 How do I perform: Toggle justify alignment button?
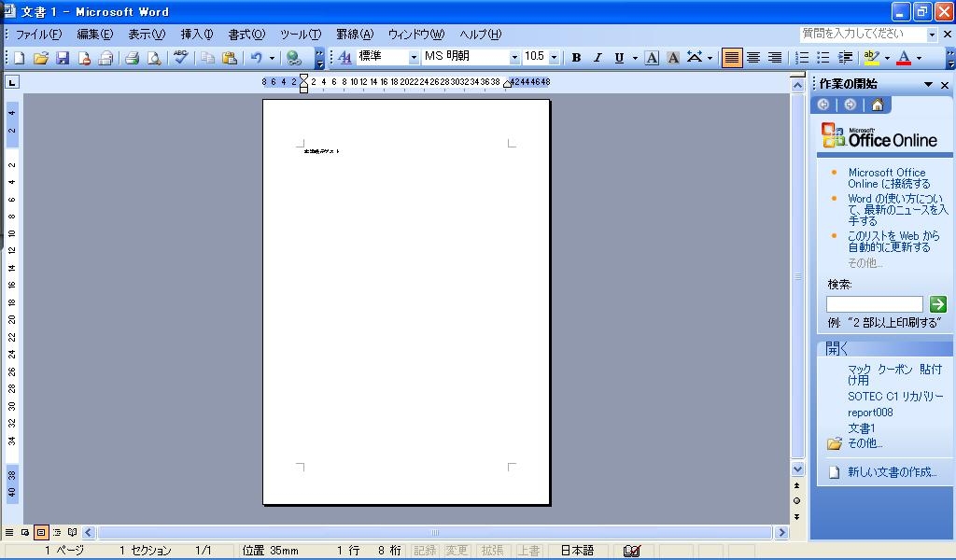[732, 58]
